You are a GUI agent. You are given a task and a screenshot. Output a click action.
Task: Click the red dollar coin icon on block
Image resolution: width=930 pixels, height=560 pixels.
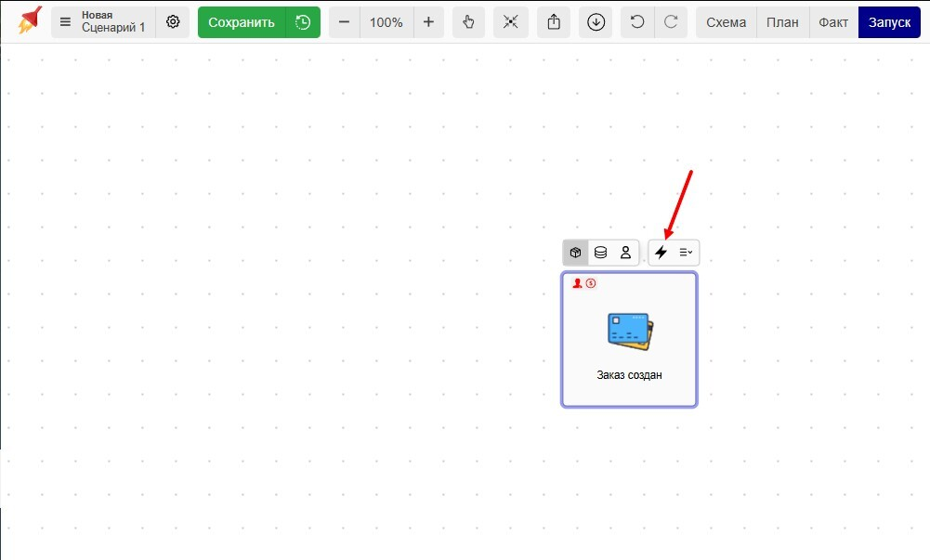591,283
